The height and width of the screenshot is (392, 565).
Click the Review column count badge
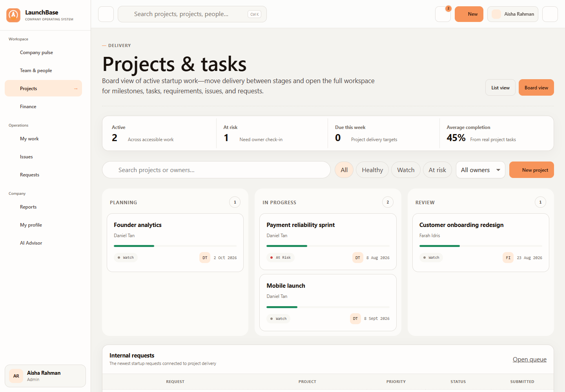(540, 202)
